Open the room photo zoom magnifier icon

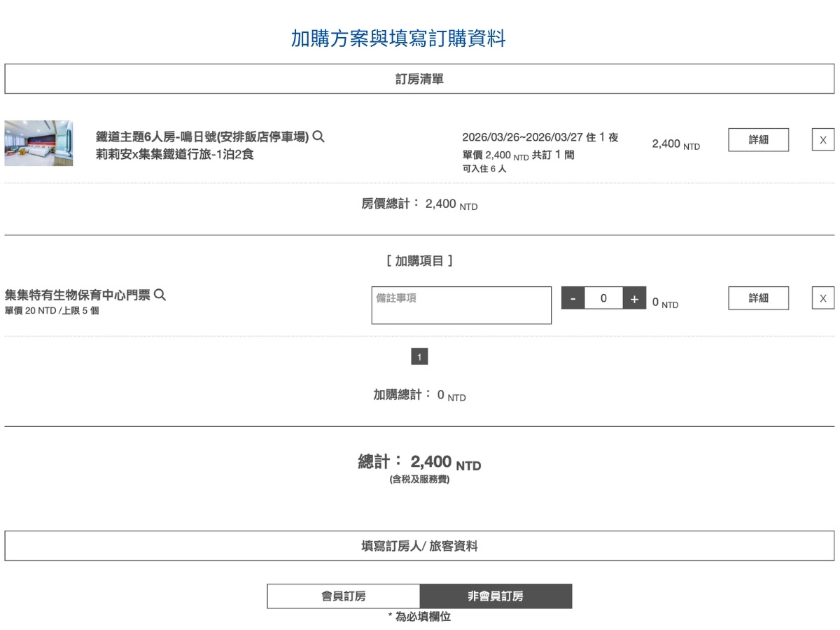pos(319,137)
